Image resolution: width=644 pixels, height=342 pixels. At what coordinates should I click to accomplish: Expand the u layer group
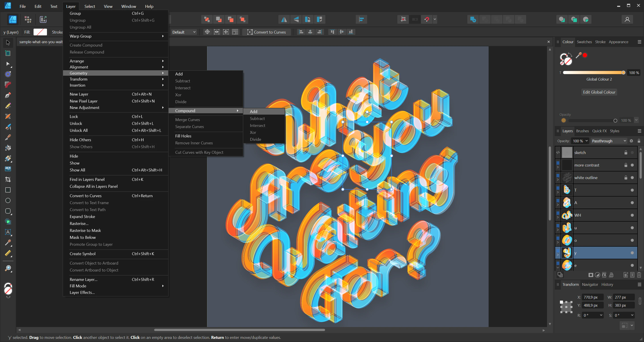[558, 230]
